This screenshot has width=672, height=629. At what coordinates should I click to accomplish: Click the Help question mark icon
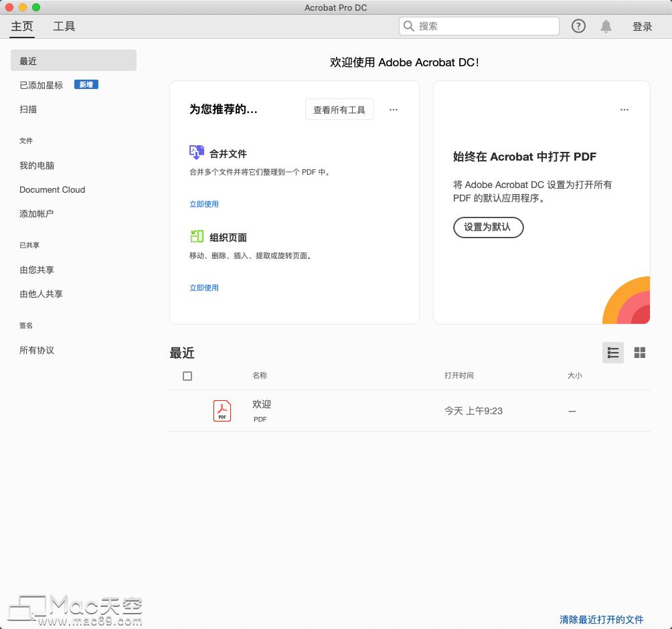tap(578, 26)
